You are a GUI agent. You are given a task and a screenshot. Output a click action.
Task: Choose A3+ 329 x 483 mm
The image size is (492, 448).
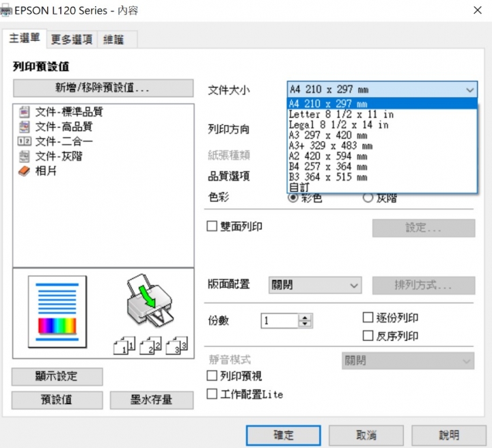point(382,145)
